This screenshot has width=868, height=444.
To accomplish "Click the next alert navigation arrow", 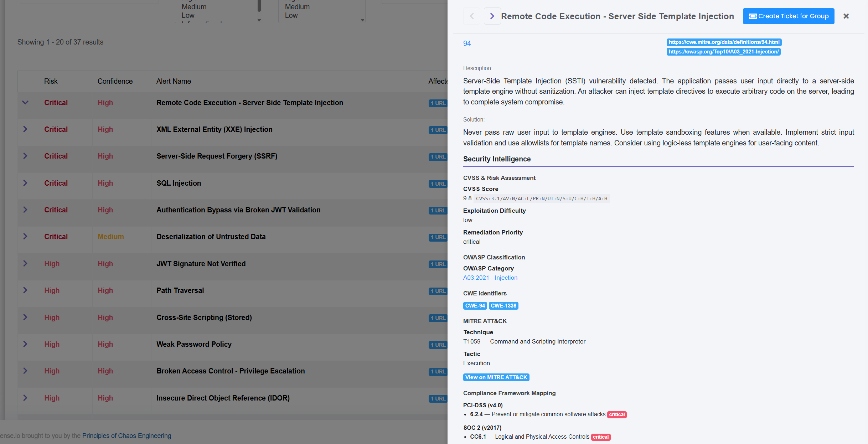I will coord(492,16).
